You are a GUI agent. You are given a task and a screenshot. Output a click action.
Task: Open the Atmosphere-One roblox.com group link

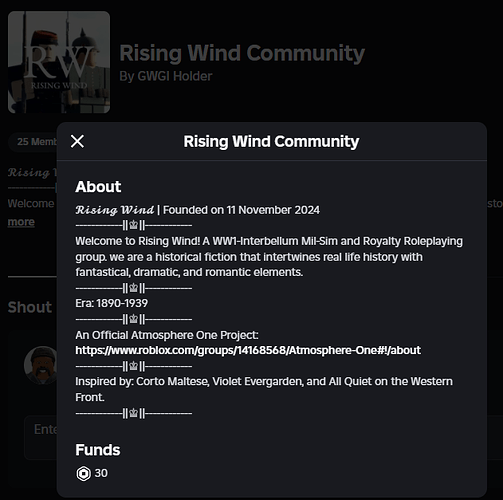click(248, 350)
